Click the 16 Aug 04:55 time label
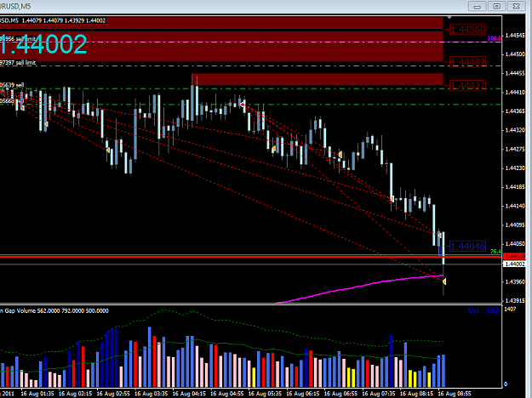The width and height of the screenshot is (532, 398). pyautogui.click(x=227, y=394)
